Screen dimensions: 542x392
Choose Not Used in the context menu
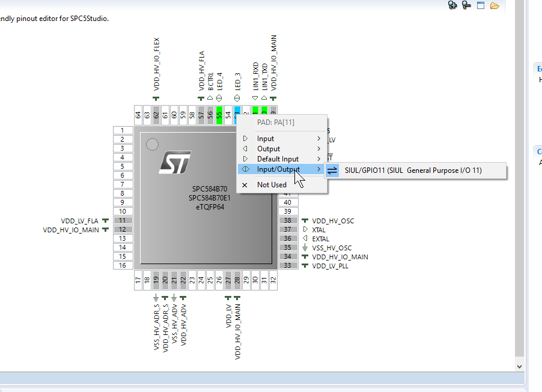coord(282,185)
